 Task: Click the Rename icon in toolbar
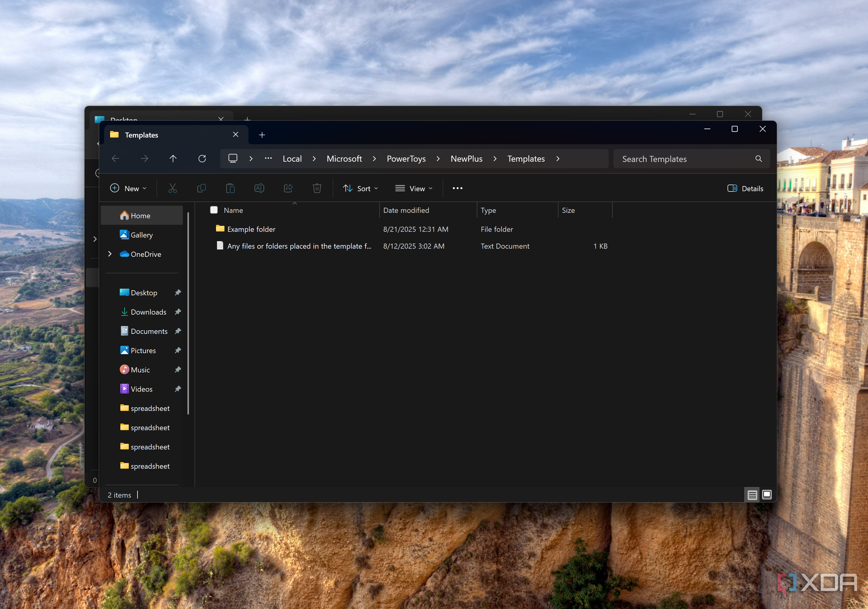pyautogui.click(x=259, y=188)
